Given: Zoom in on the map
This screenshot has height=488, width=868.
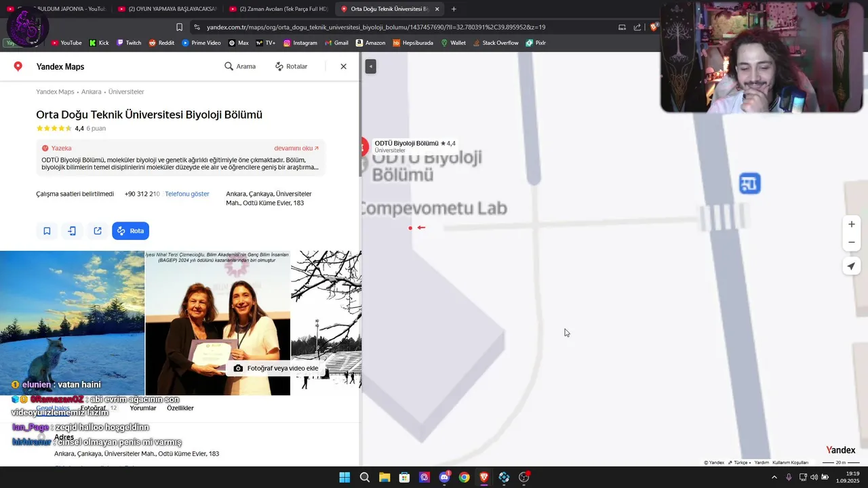Looking at the screenshot, I should (x=852, y=224).
